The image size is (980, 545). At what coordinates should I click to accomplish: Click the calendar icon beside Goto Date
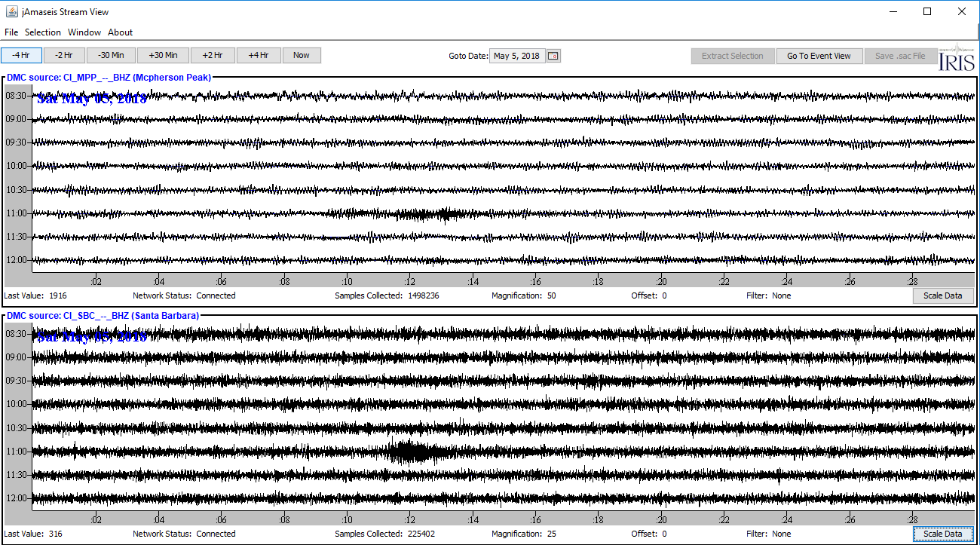point(553,56)
